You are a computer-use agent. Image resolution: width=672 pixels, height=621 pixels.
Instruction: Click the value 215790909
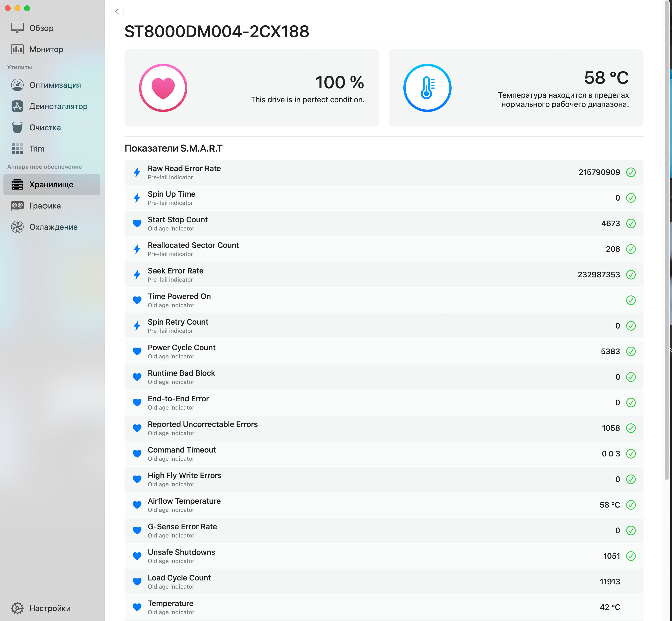tap(599, 172)
